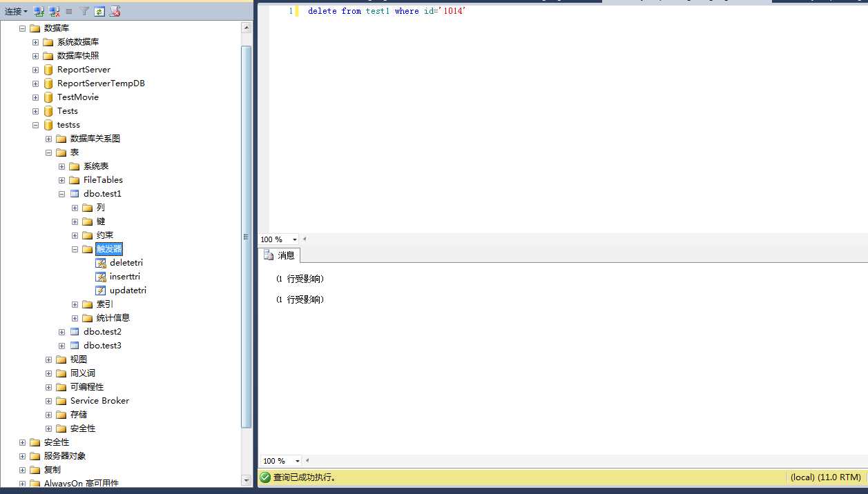Collapse the 数据库 root node
868x494 pixels.
22,28
